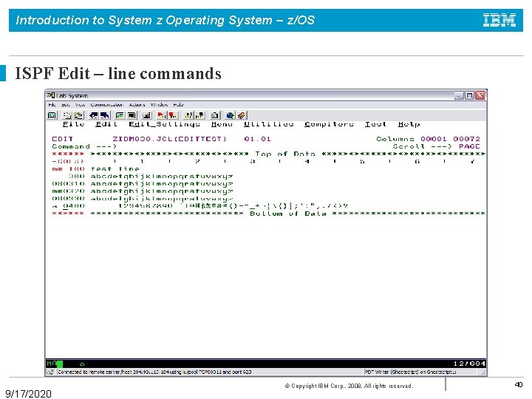Click the 000310 line number field

tap(68, 183)
